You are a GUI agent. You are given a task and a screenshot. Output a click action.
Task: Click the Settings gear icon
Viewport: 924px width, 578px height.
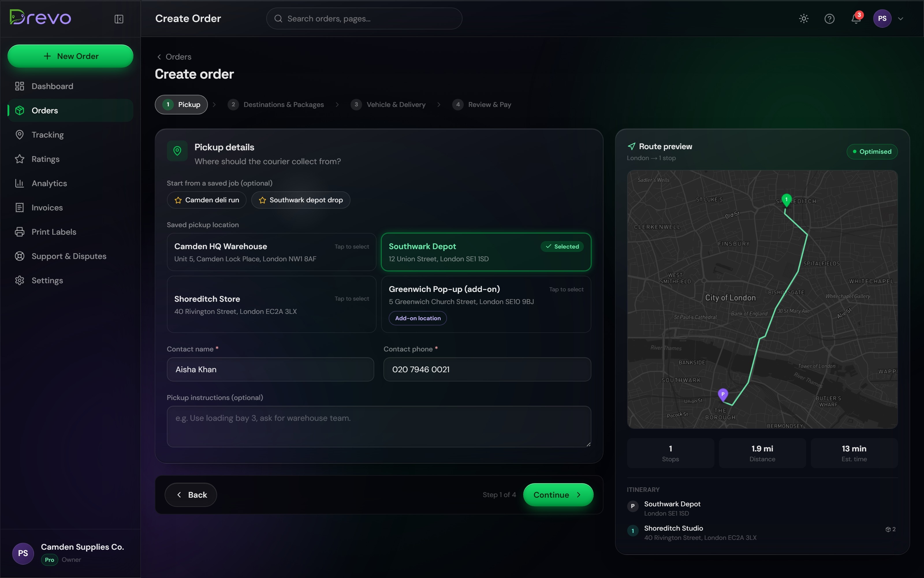(19, 280)
